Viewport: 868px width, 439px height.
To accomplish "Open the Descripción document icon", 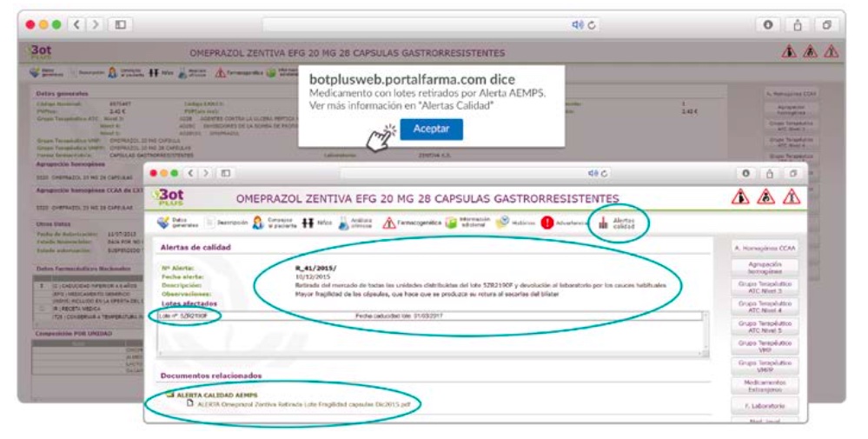I will [209, 223].
